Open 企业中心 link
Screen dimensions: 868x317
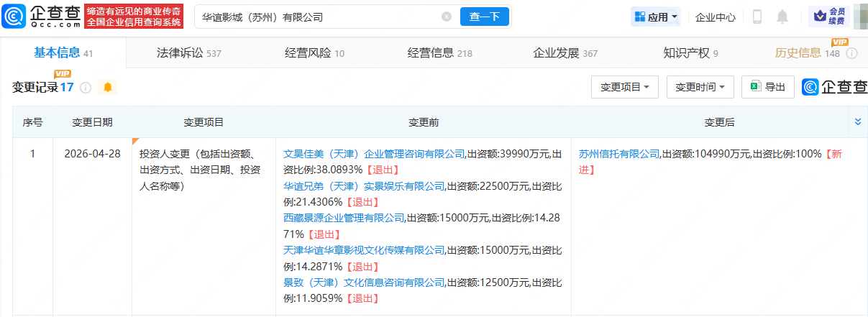tap(716, 17)
